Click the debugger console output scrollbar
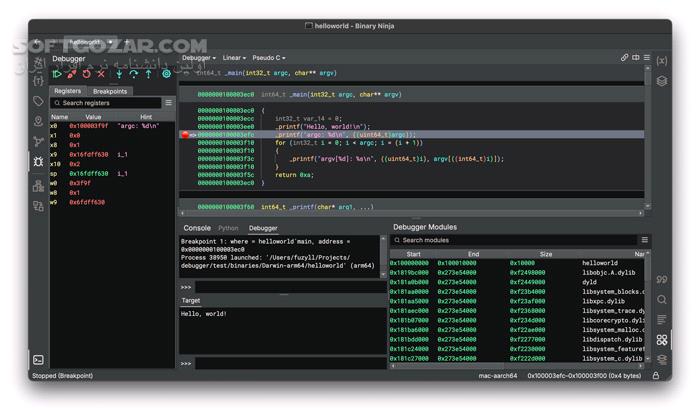700x418 pixels. (x=383, y=257)
